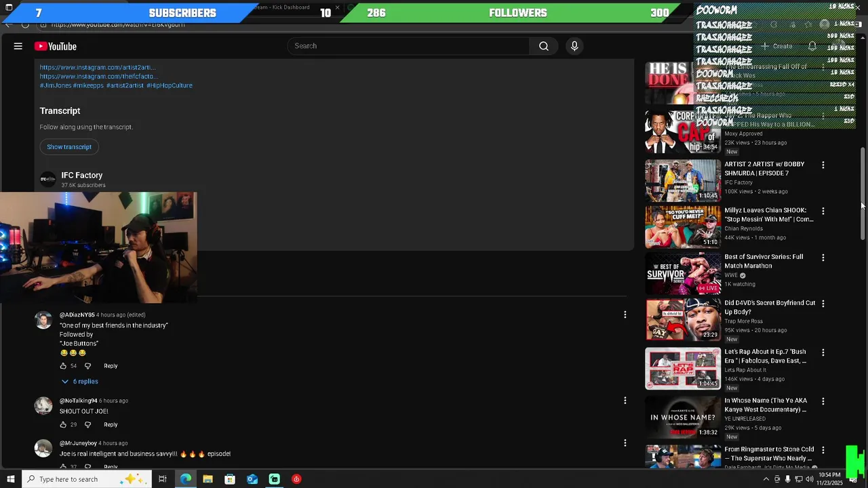Open options menu for @MrJuneyboy comment
868x488 pixels.
point(625,443)
